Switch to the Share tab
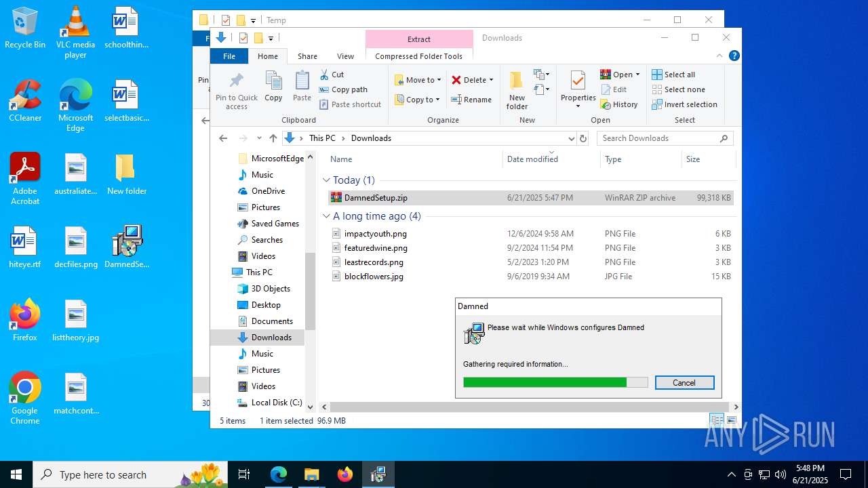This screenshot has height=488, width=868. point(307,56)
